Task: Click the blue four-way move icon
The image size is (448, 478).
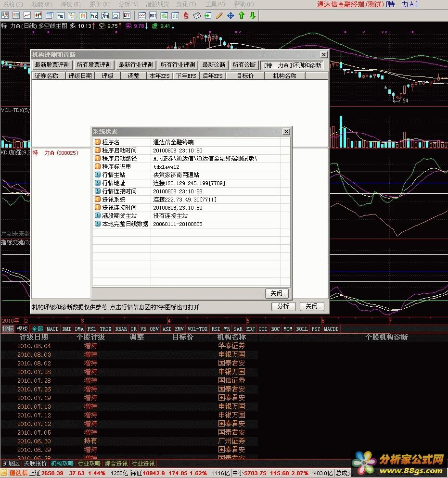Action: pyautogui.click(x=230, y=15)
